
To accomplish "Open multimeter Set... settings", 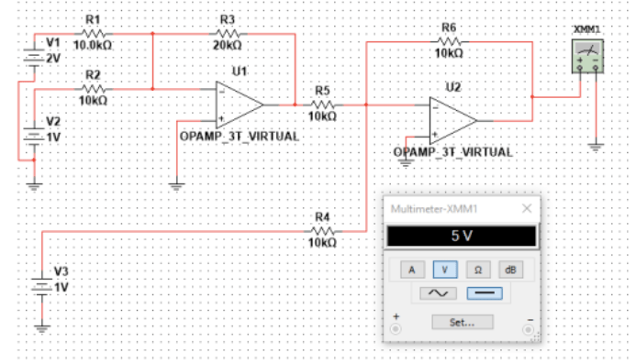I will click(x=463, y=322).
